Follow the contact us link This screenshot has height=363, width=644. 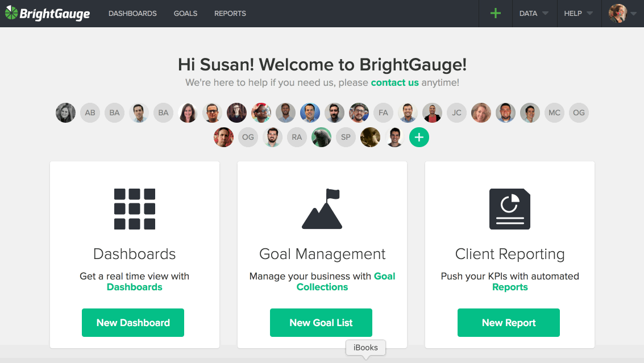[x=394, y=82]
